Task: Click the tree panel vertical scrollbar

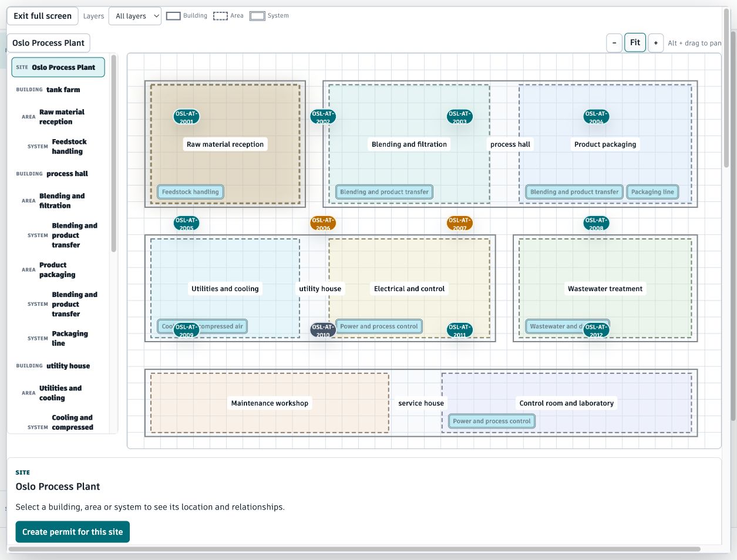Action: (114, 154)
